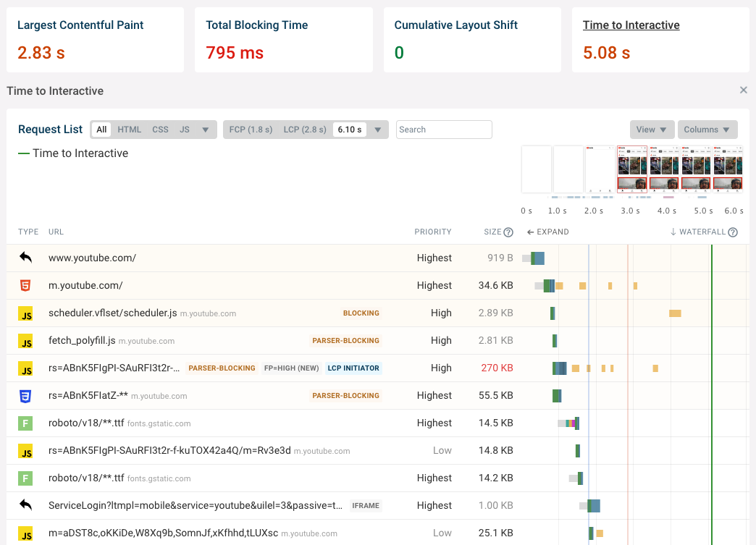Click the m=Rv3e3d script URL
This screenshot has height=545, width=756.
(x=169, y=450)
